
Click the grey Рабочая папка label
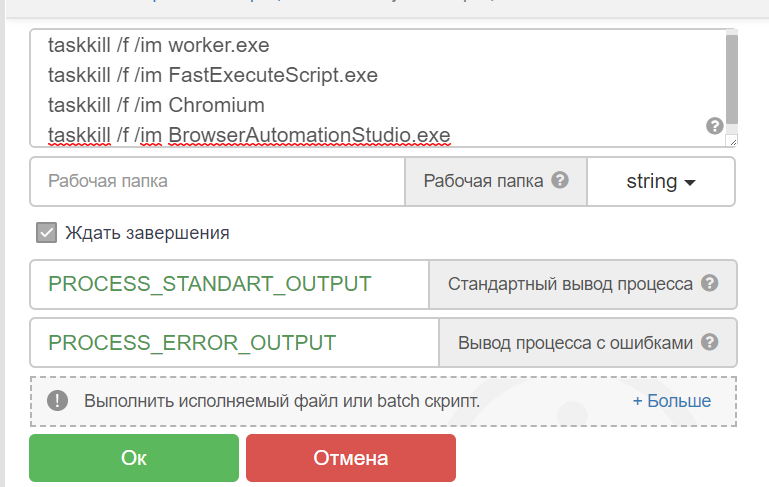click(483, 181)
